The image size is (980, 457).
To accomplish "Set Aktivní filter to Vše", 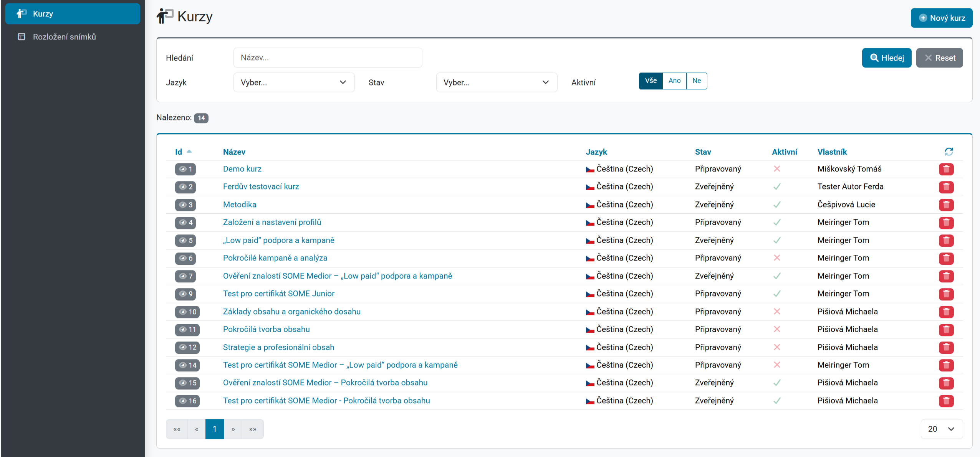I will tap(651, 81).
